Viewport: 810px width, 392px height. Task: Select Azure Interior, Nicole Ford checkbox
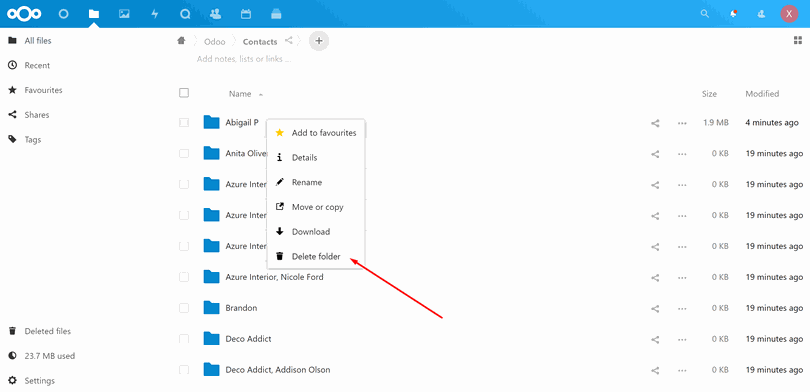(184, 277)
